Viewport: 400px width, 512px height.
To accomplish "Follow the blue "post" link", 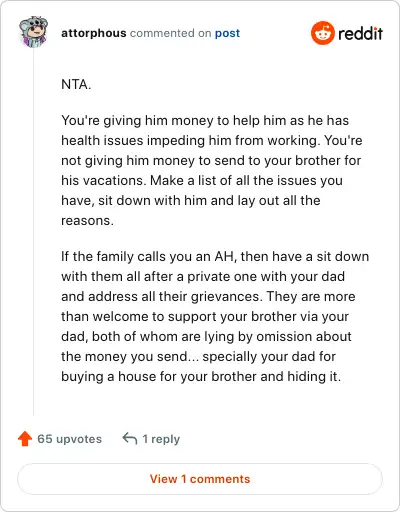I will pyautogui.click(x=227, y=33).
